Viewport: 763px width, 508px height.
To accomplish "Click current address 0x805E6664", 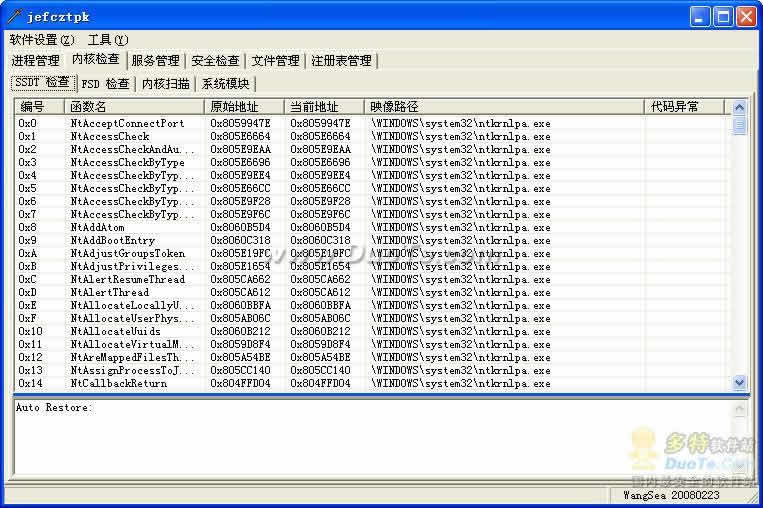I will click(320, 136).
